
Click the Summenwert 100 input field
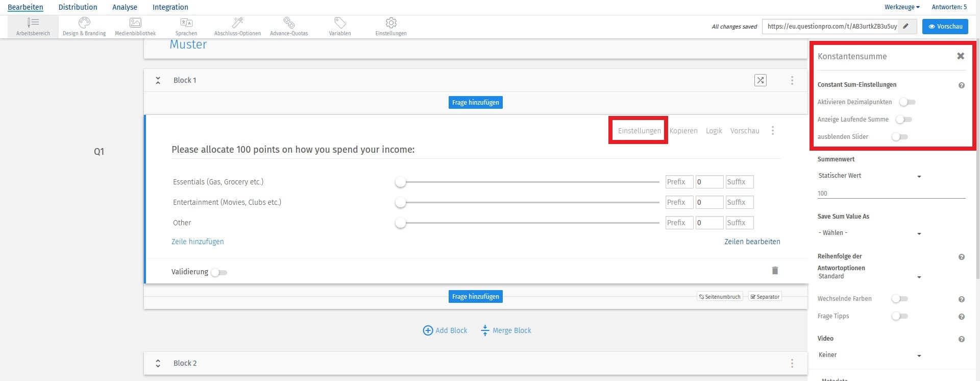pos(891,194)
